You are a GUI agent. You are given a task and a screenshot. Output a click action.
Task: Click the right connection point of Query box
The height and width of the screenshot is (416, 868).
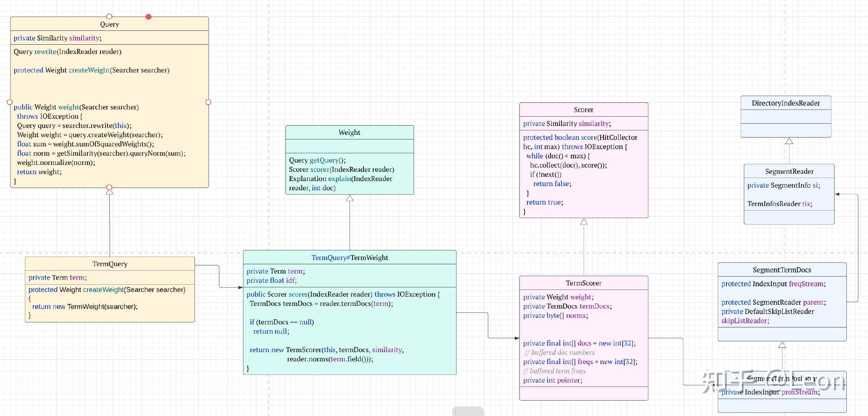coord(208,102)
